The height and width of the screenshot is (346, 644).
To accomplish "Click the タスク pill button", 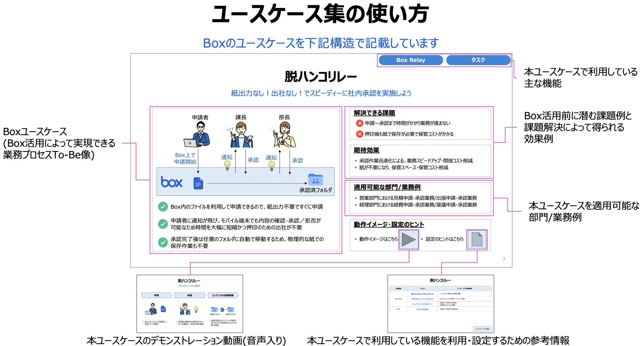I will (478, 60).
